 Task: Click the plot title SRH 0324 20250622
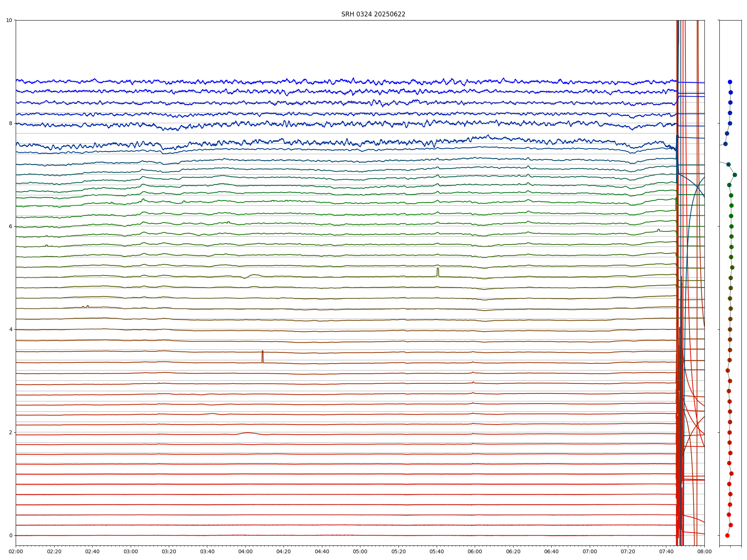[373, 14]
